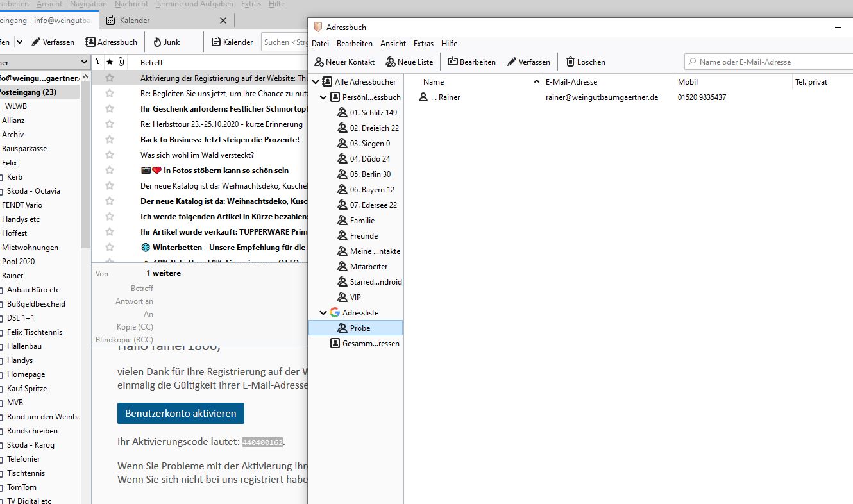Image resolution: width=853 pixels, height=504 pixels.
Task: Collapse the Google Adressliste node
Action: tap(323, 313)
